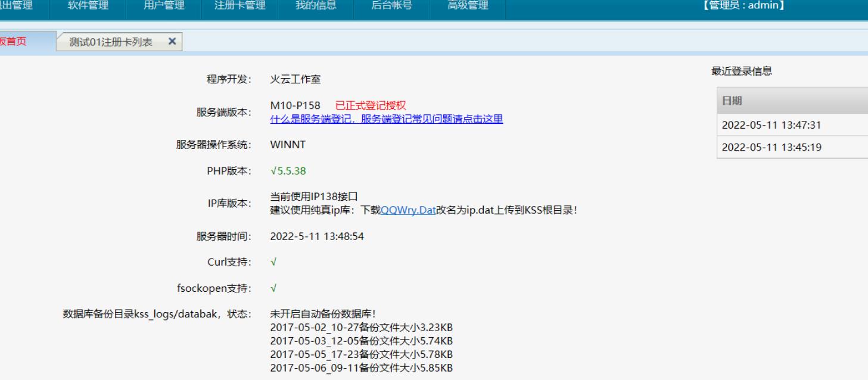
Task: Select the 13:47:31 login record row
Action: coord(773,125)
